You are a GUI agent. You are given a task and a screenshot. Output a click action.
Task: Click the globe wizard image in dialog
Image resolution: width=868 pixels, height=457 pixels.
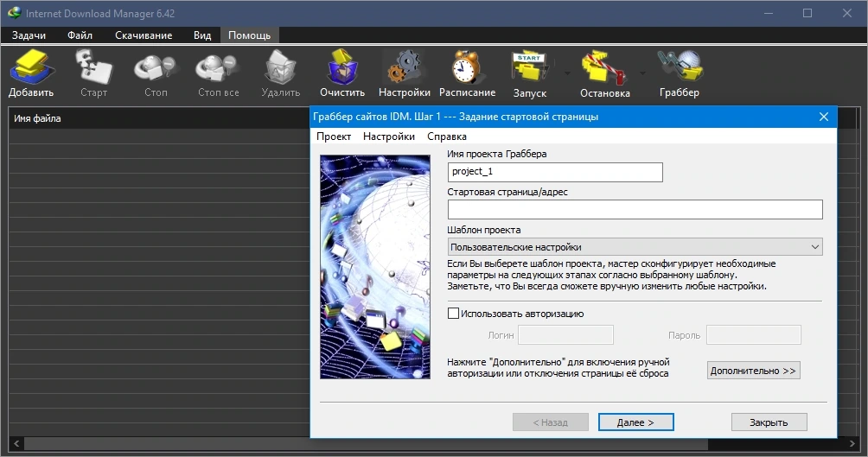click(374, 267)
